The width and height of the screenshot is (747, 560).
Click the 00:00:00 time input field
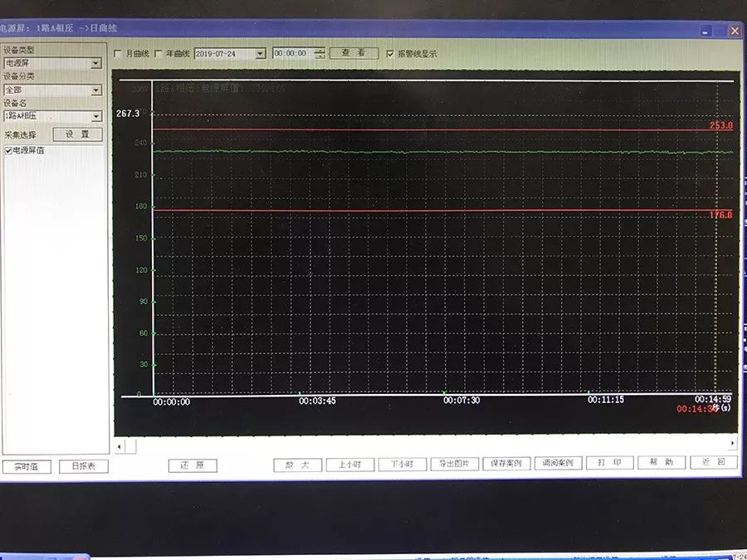point(291,54)
